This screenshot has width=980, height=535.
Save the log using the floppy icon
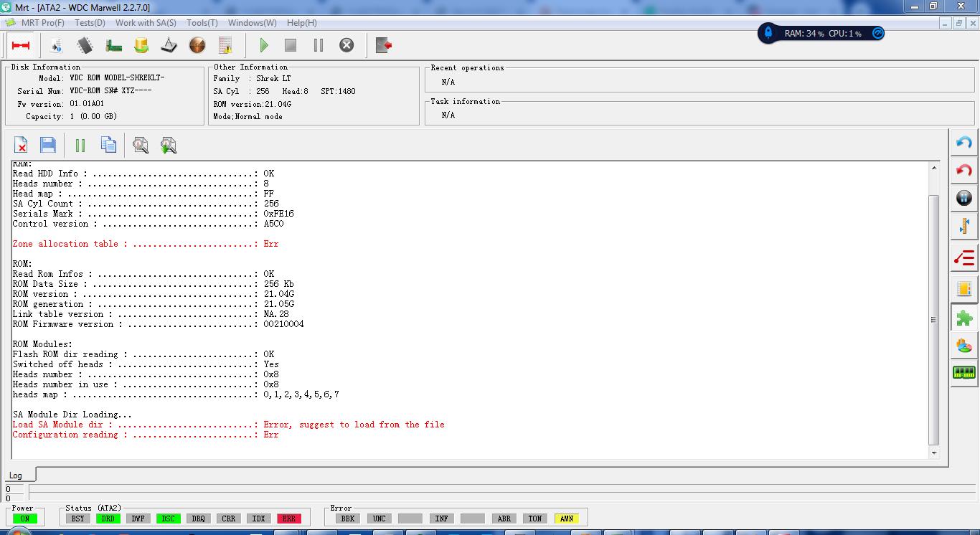tap(48, 146)
